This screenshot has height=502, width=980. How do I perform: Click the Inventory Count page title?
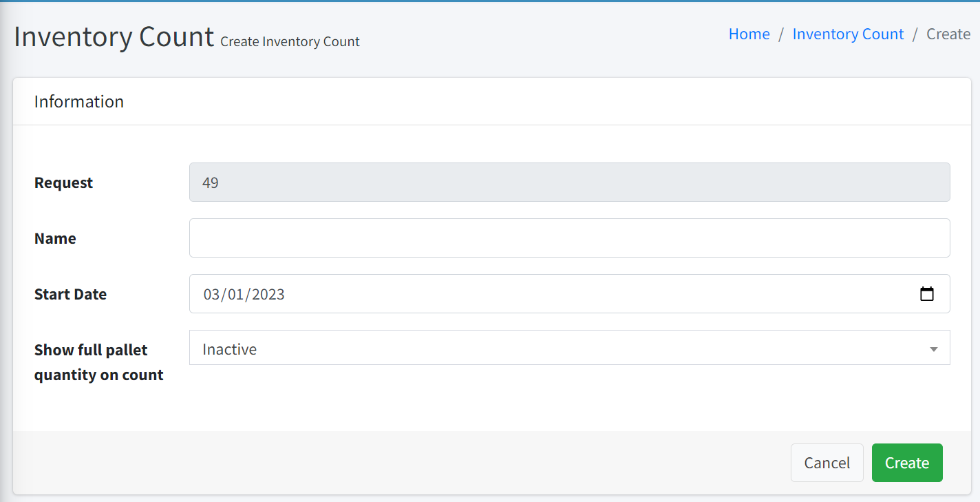point(114,36)
